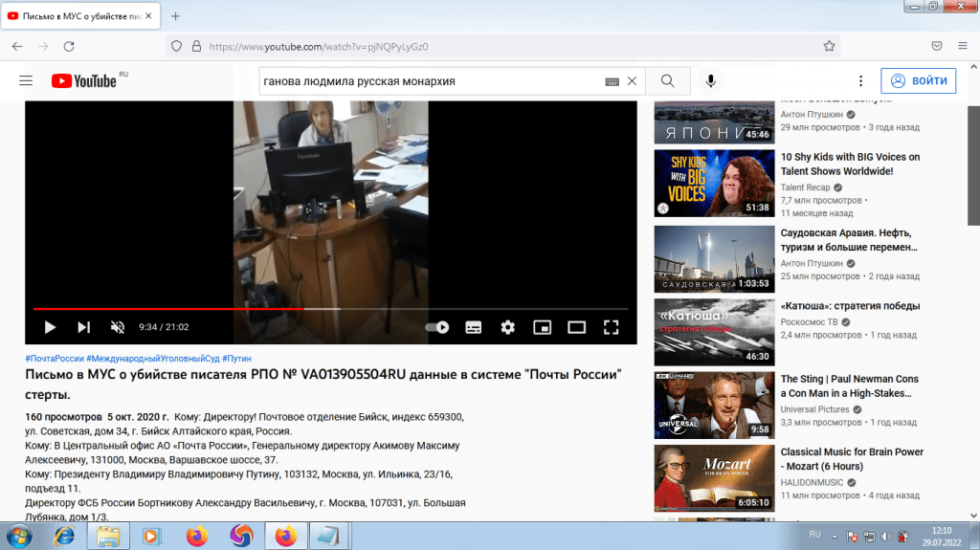The height and width of the screenshot is (550, 980).
Task: Toggle the autoplay switch
Action: (437, 327)
